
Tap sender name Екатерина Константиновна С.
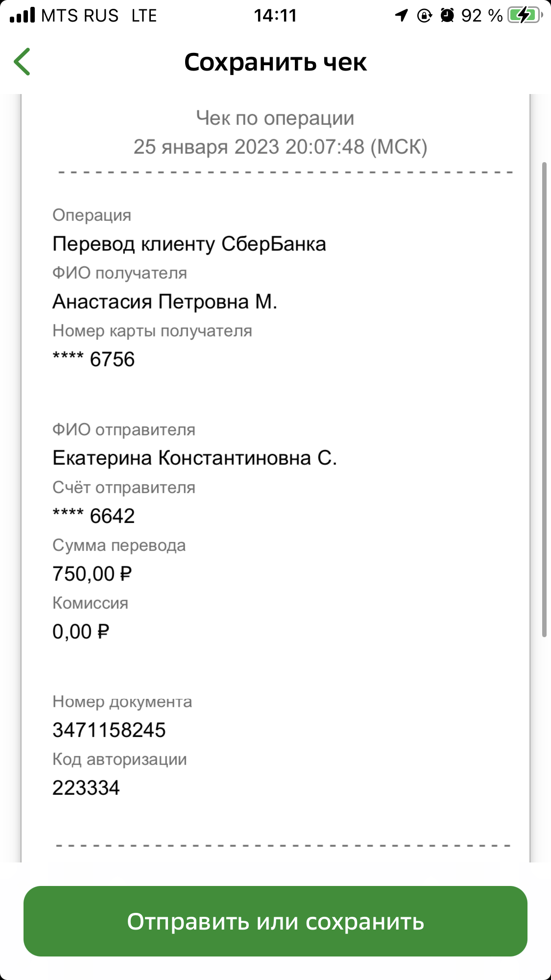195,458
